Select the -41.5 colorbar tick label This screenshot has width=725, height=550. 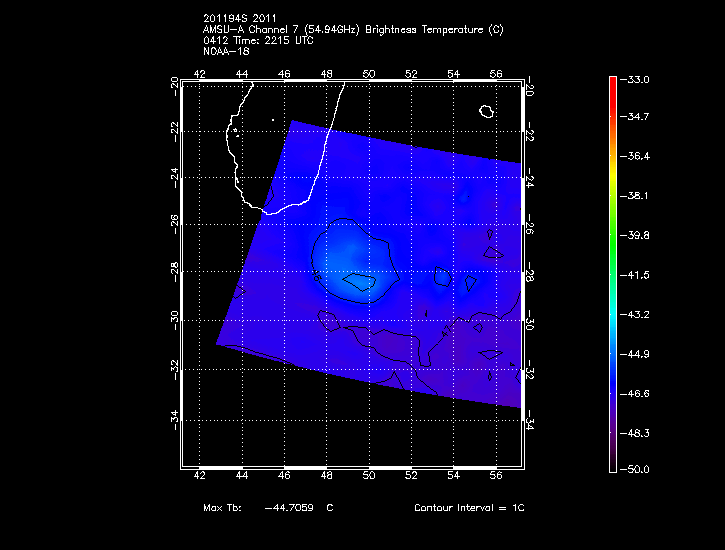tap(637, 274)
